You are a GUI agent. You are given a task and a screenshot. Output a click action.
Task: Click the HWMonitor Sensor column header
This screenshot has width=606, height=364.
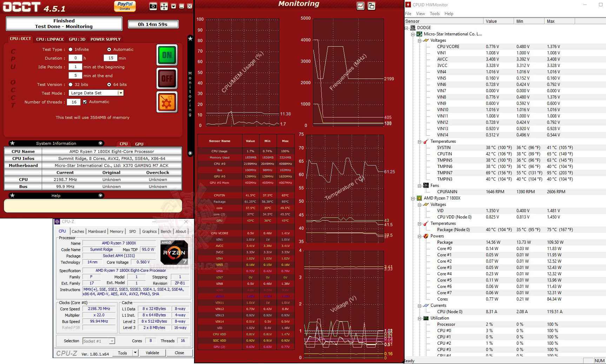444,21
